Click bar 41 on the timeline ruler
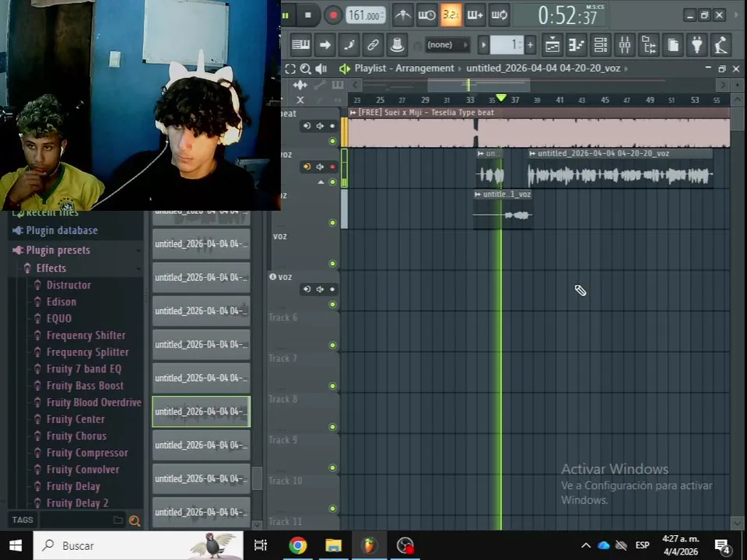This screenshot has width=747, height=560. point(559,100)
